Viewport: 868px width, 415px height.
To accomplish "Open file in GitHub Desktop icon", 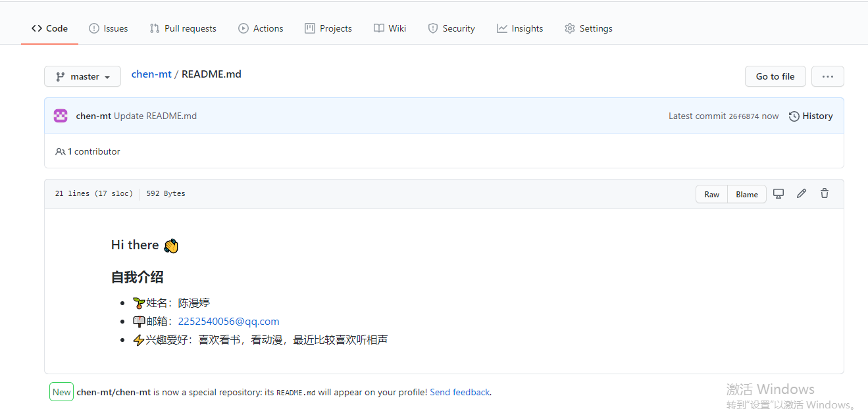I will (x=779, y=193).
